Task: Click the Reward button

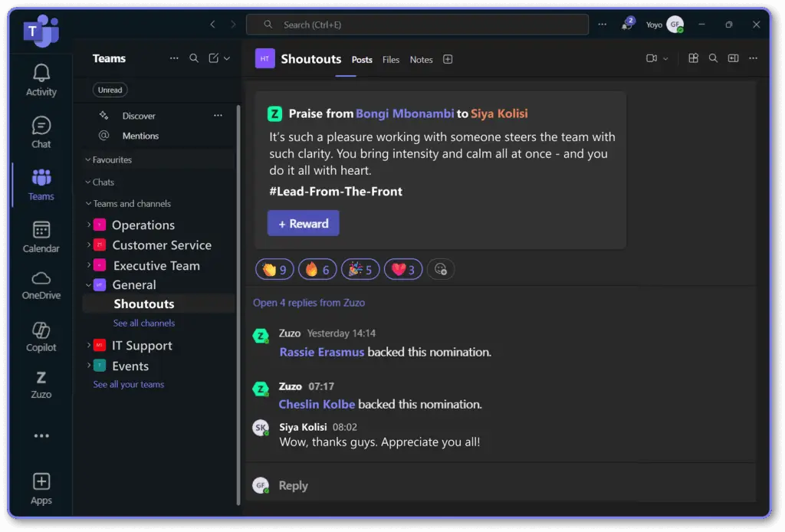Action: pyautogui.click(x=303, y=223)
